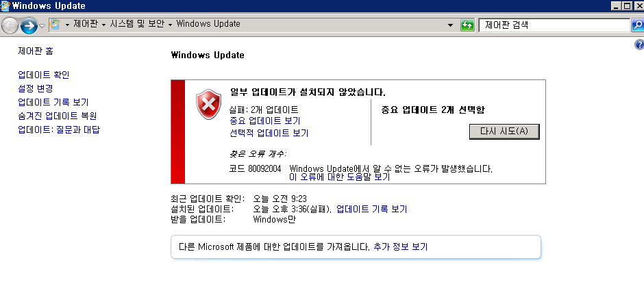The width and height of the screenshot is (644, 291).
Task: Click the Control Panel address bar icon
Action: (55, 24)
